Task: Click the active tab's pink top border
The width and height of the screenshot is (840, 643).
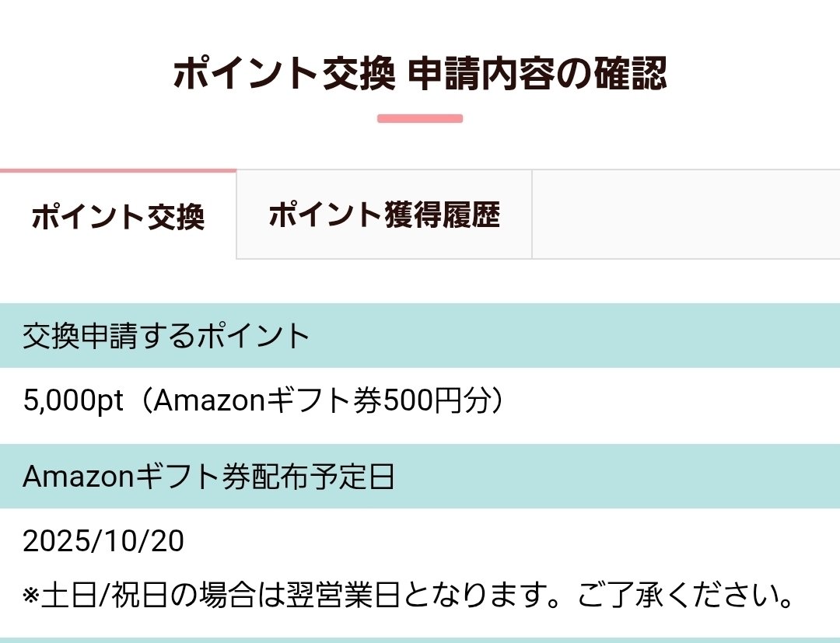Action: point(117,170)
